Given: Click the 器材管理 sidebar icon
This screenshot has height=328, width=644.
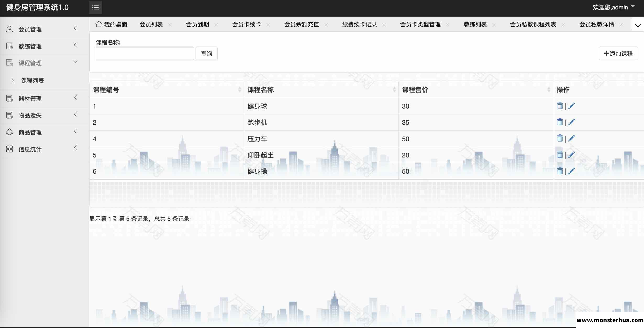Looking at the screenshot, I should pos(9,98).
